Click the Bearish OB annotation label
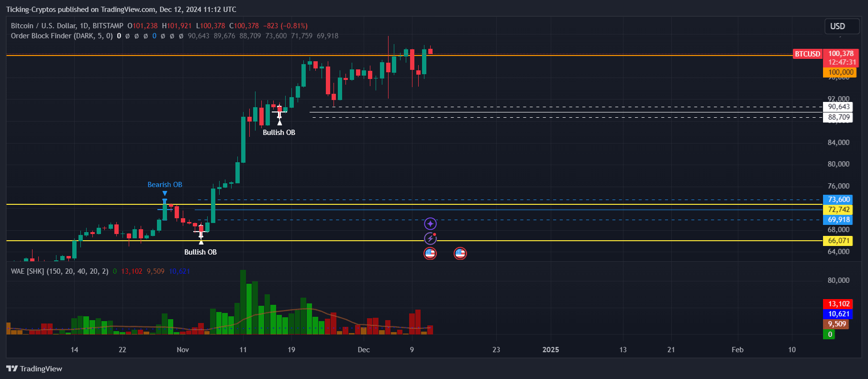868x379 pixels. 165,185
